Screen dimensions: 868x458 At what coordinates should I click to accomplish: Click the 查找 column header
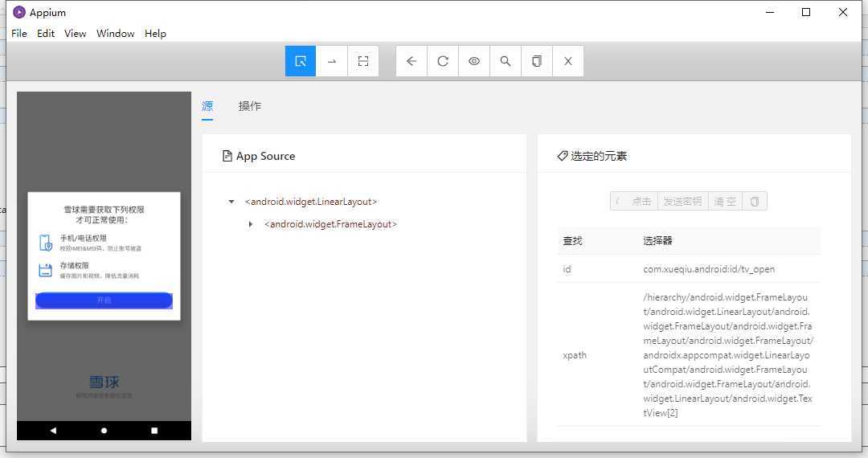point(572,240)
